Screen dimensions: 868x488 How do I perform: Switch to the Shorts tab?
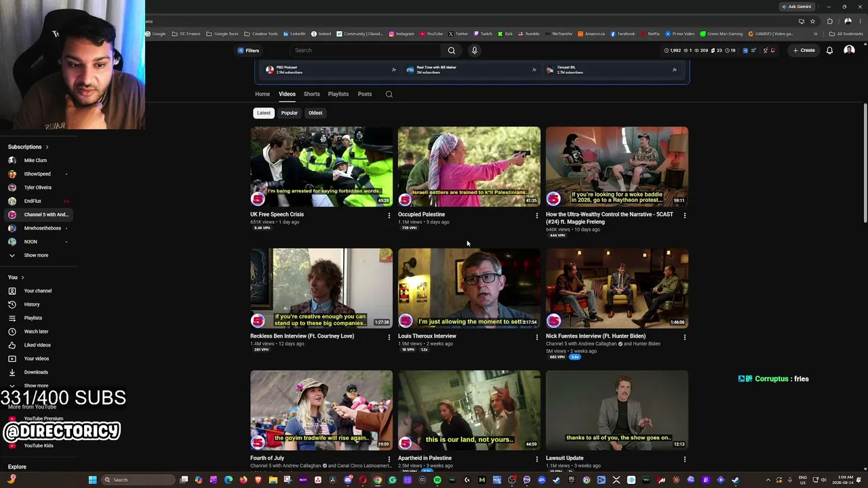point(312,94)
